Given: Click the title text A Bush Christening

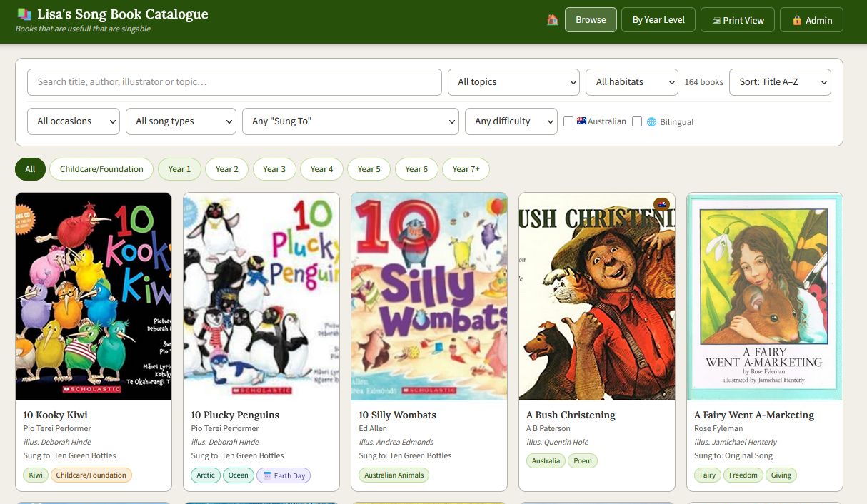Looking at the screenshot, I should pos(571,415).
